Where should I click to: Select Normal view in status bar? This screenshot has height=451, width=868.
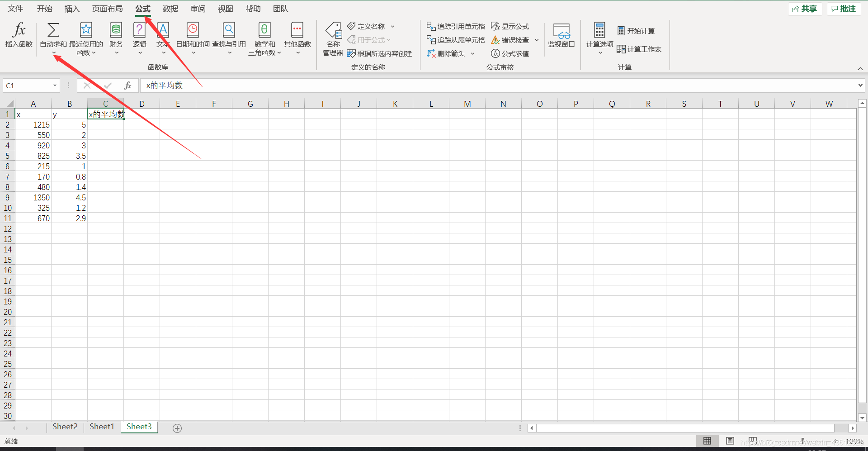708,441
